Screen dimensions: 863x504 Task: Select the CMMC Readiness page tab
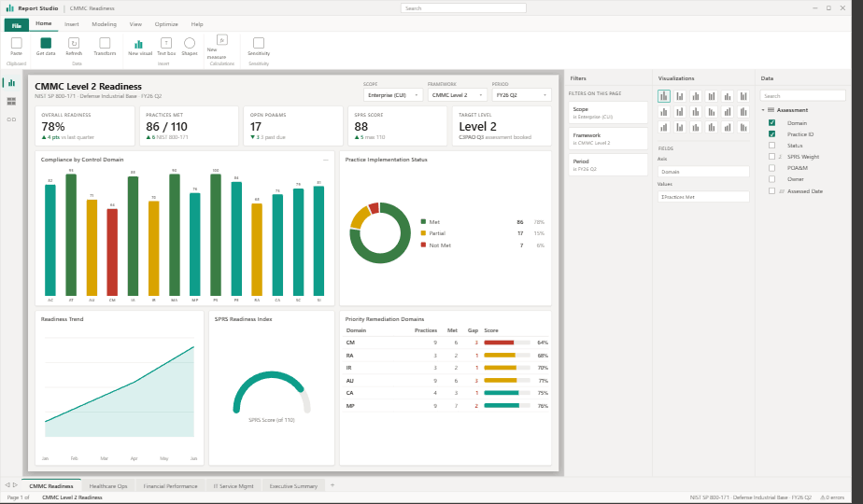click(x=51, y=486)
